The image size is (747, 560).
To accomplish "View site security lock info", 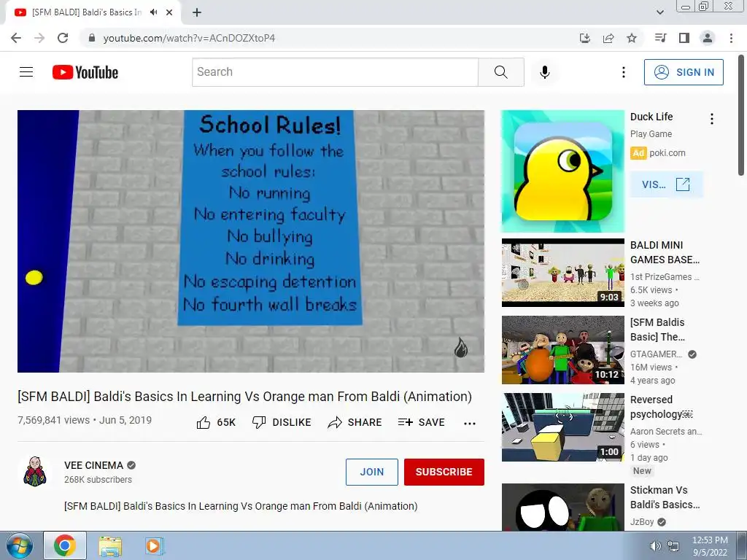I will coord(92,38).
